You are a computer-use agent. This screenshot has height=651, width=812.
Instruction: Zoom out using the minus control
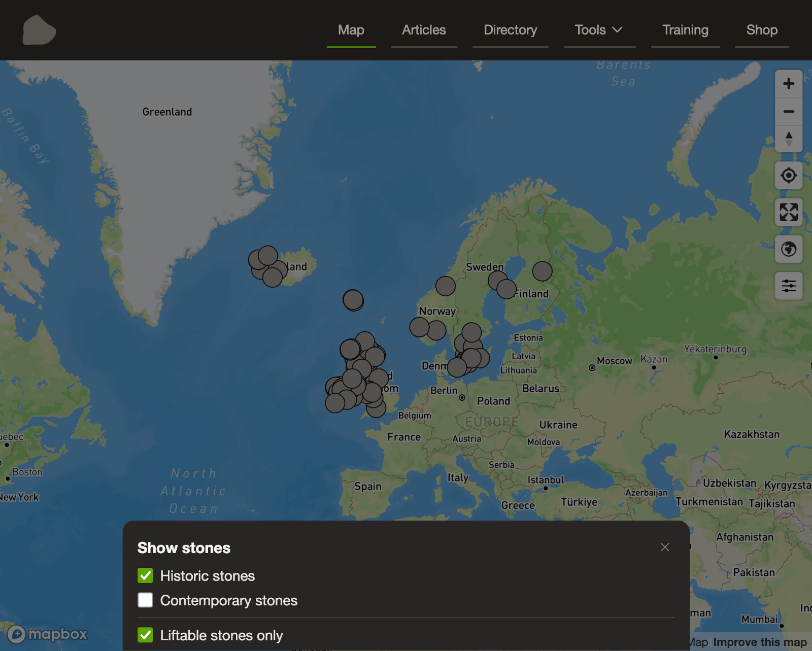click(x=789, y=111)
